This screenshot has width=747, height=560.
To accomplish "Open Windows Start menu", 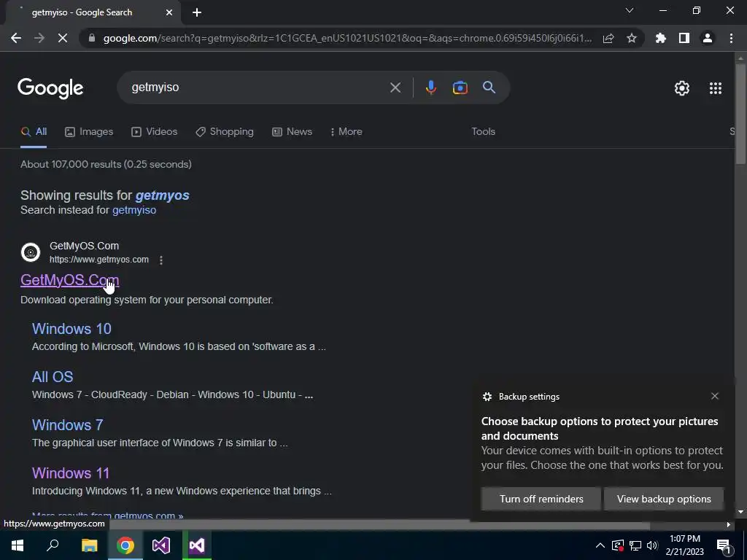I will click(x=18, y=545).
